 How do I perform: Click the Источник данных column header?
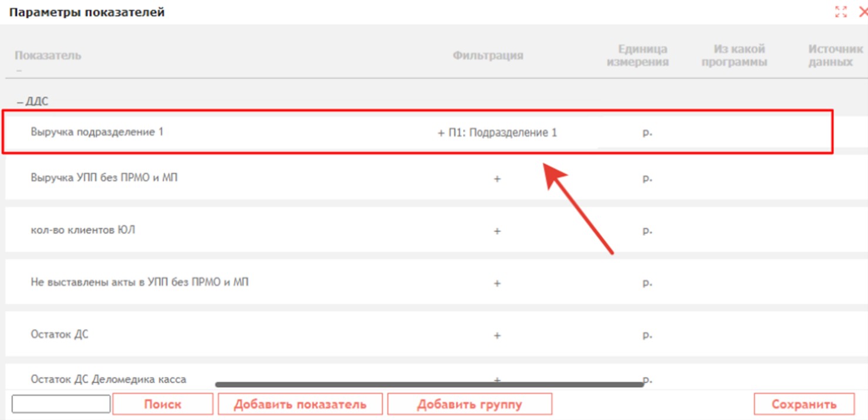click(836, 56)
